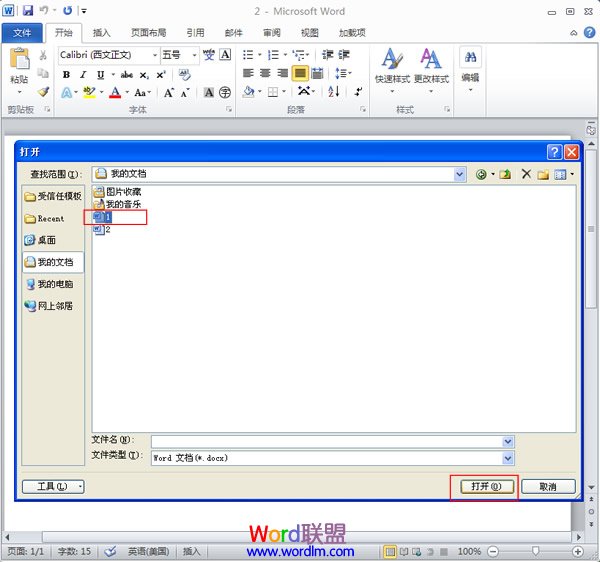
Task: Click the Views icon in Open dialog
Action: click(560, 175)
